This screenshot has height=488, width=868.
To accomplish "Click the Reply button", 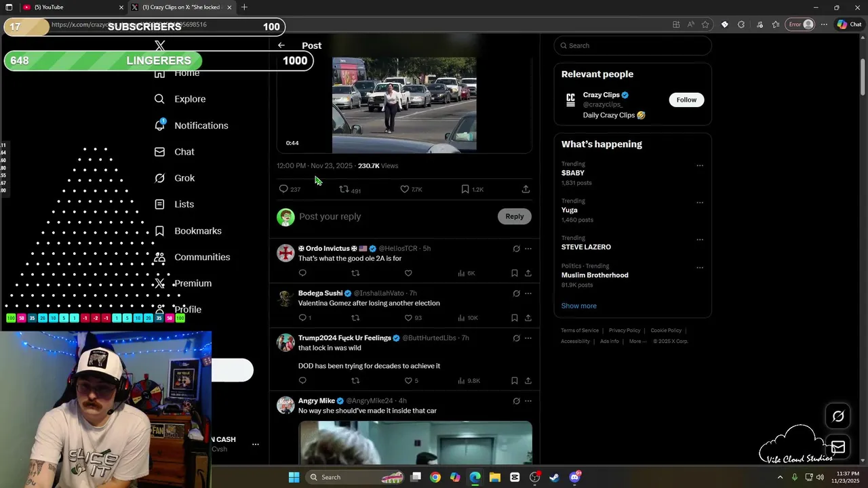I will [x=515, y=216].
